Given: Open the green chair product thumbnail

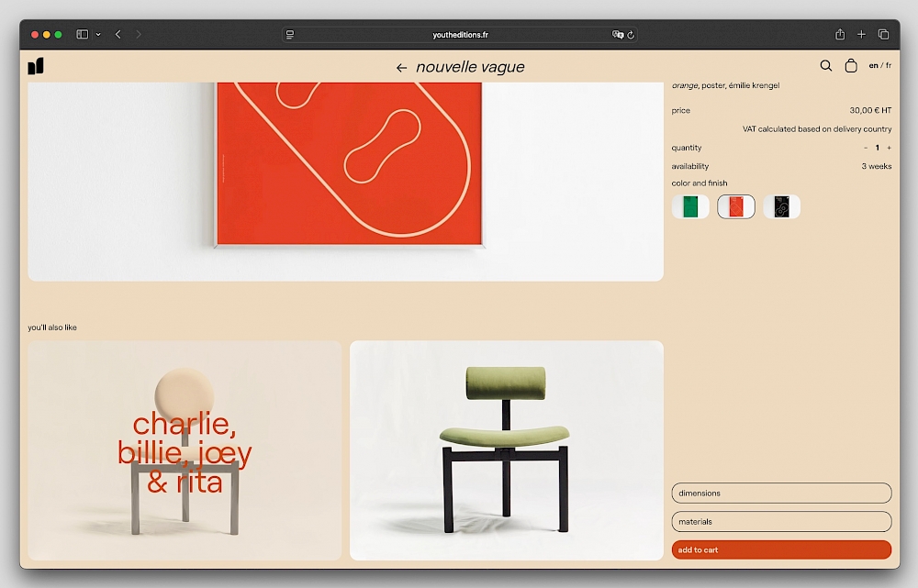Looking at the screenshot, I should (506, 450).
